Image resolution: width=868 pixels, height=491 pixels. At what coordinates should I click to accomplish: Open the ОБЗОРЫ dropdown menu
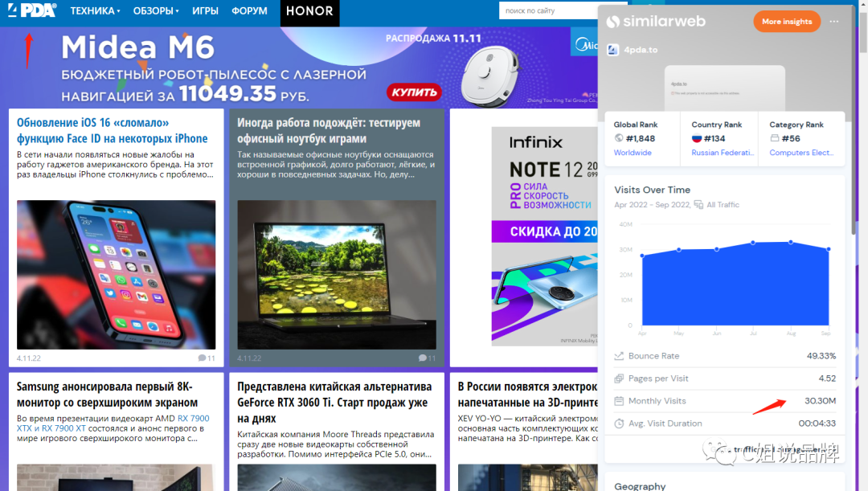[156, 10]
